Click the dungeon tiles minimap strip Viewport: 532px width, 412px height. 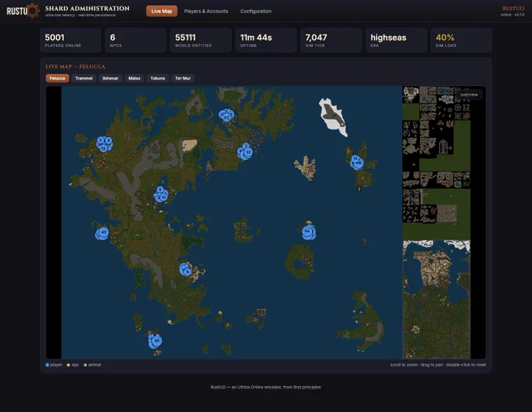(x=437, y=164)
